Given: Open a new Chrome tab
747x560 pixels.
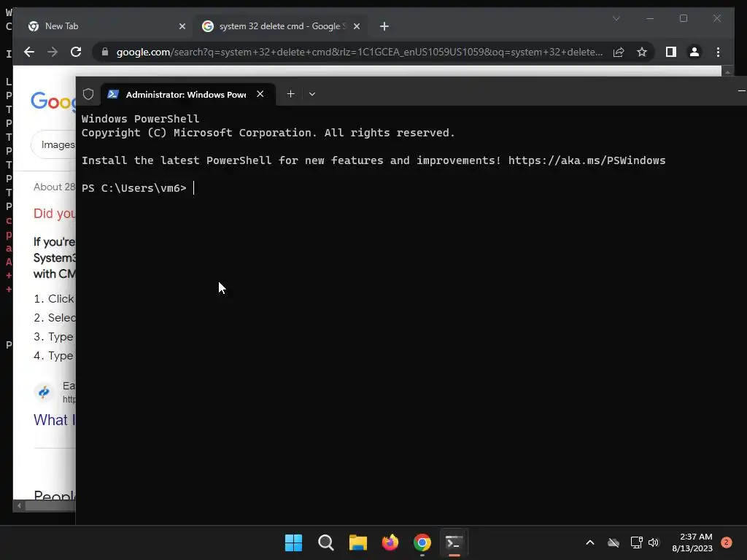Looking at the screenshot, I should pyautogui.click(x=384, y=26).
